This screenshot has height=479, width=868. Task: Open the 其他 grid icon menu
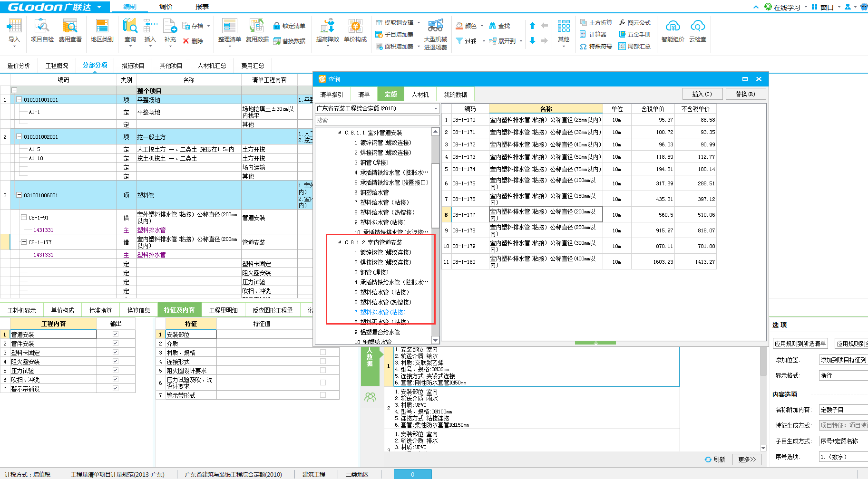click(564, 31)
